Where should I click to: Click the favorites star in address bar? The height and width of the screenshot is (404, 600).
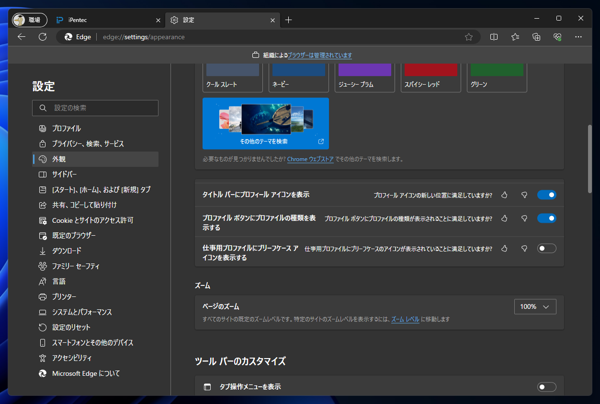click(x=469, y=37)
